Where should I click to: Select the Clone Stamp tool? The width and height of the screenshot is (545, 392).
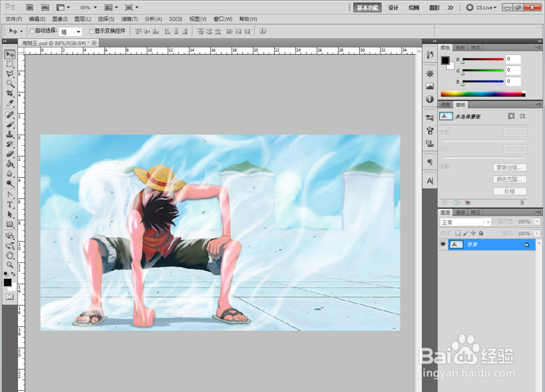point(10,134)
